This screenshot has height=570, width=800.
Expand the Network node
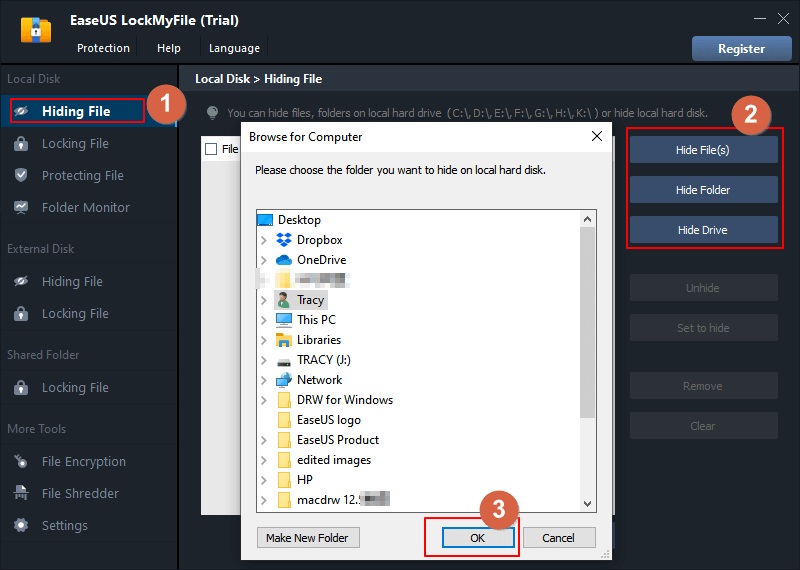point(264,380)
